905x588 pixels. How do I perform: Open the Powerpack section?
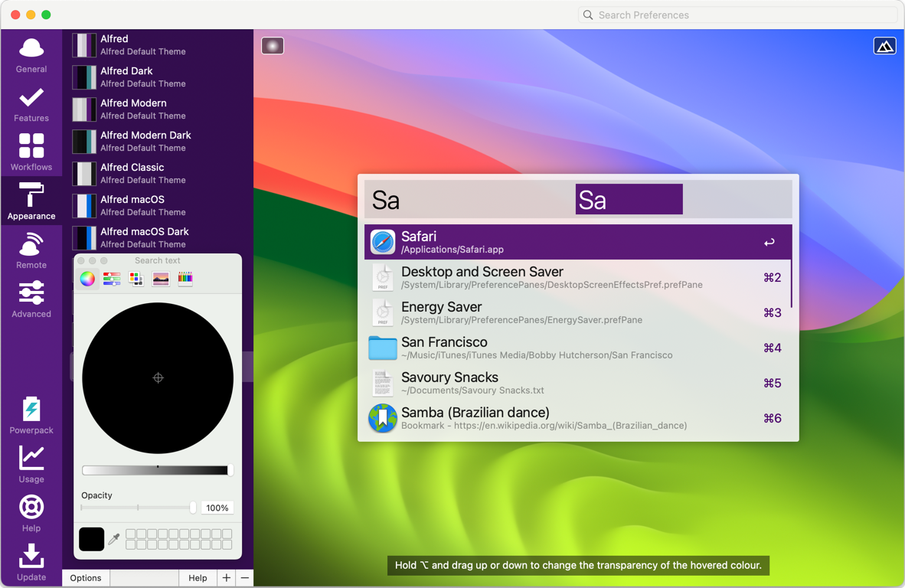point(31,416)
